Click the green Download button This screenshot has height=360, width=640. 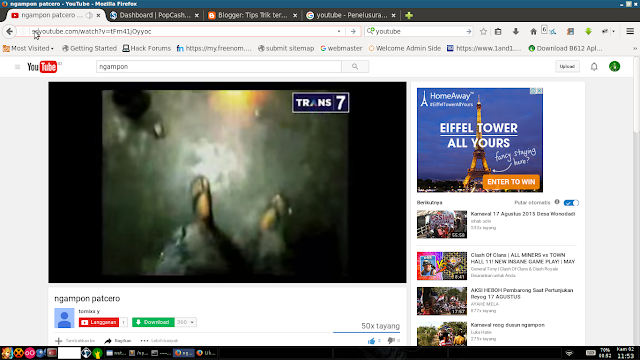click(153, 322)
